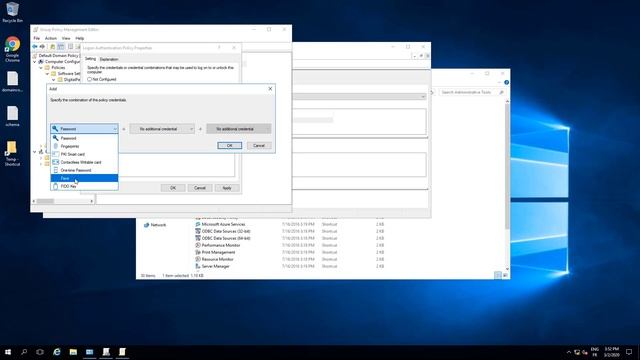This screenshot has height=360, width=640.
Task: Open the File menu in Group Policy Editor
Action: click(x=37, y=38)
